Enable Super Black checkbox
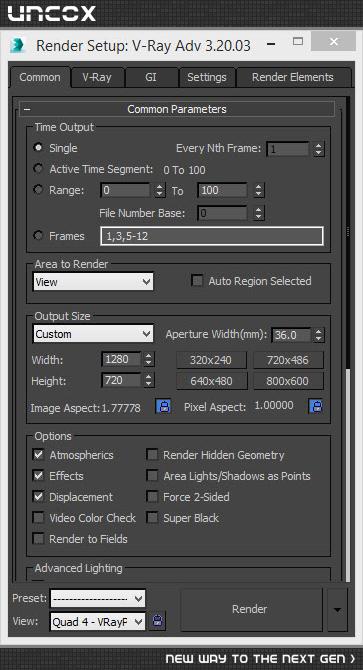Viewport: 363px width, 670px height. (x=152, y=518)
